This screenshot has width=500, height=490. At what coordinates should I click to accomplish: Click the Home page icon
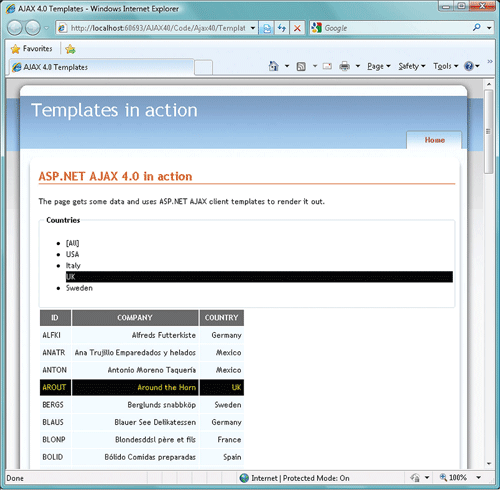tap(274, 66)
